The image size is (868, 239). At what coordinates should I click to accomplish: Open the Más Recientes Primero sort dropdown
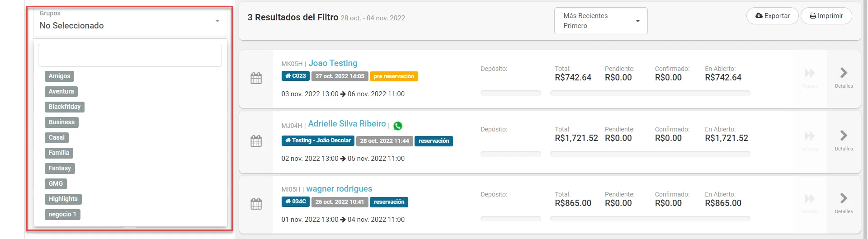[601, 21]
